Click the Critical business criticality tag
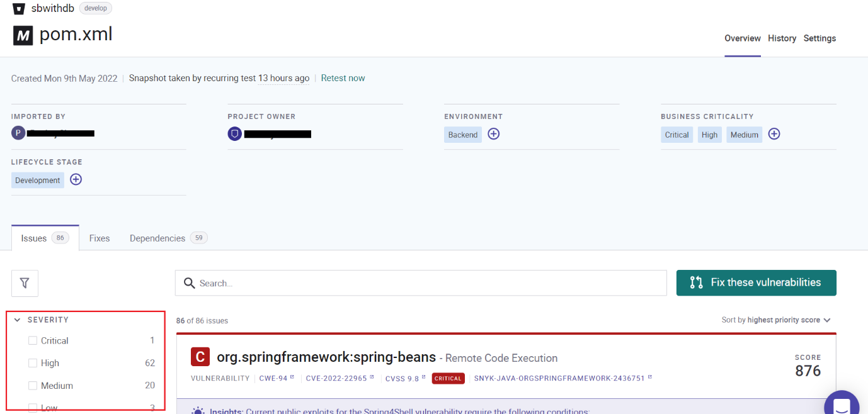 677,135
